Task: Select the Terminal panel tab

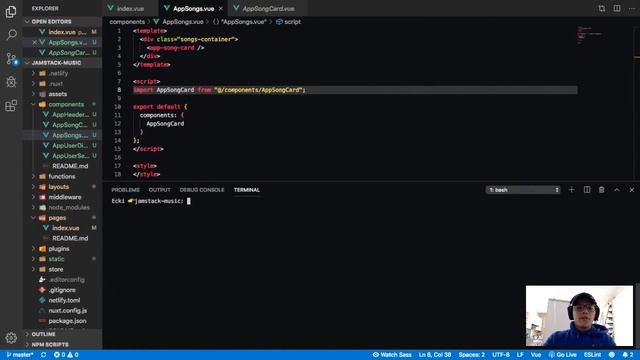Action: tap(247, 190)
